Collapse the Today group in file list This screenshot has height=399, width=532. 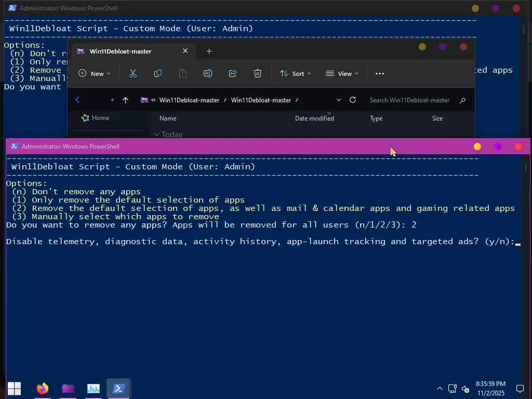pos(157,135)
